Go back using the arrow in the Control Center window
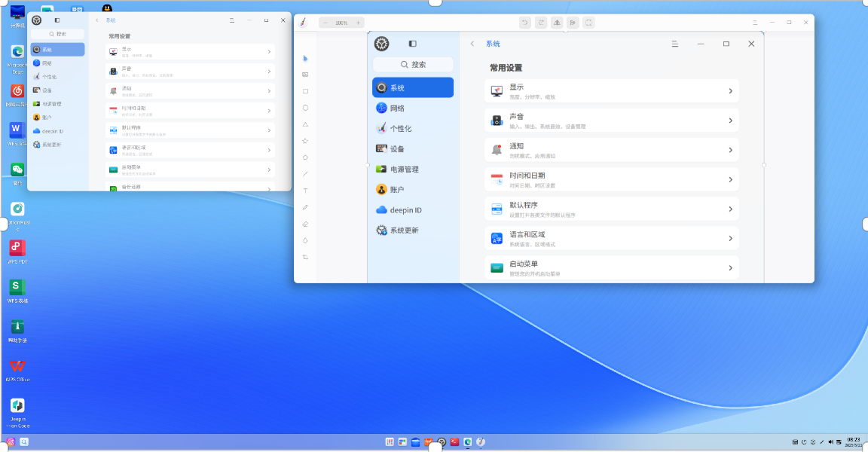The image size is (868, 452). point(97,20)
